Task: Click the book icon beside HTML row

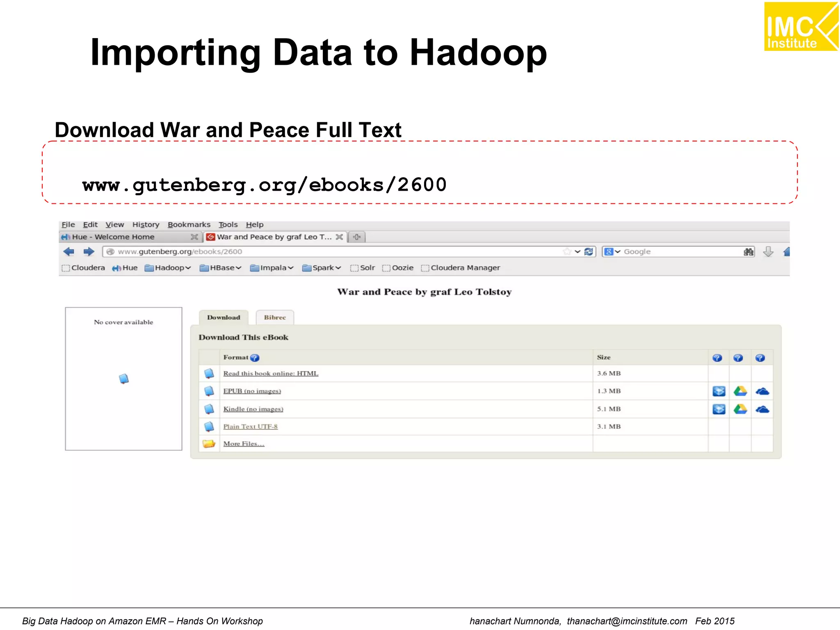Action: tap(209, 373)
